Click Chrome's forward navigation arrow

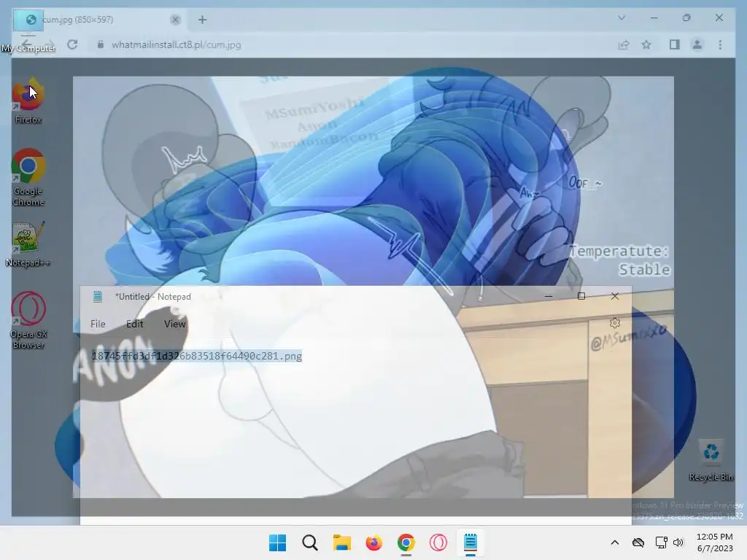pyautogui.click(x=49, y=44)
